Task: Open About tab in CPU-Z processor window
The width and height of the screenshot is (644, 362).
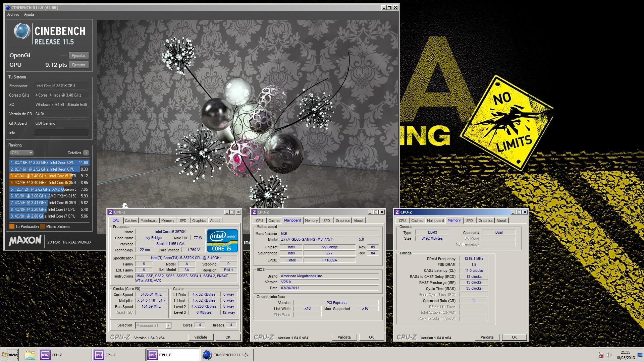Action: click(215, 221)
